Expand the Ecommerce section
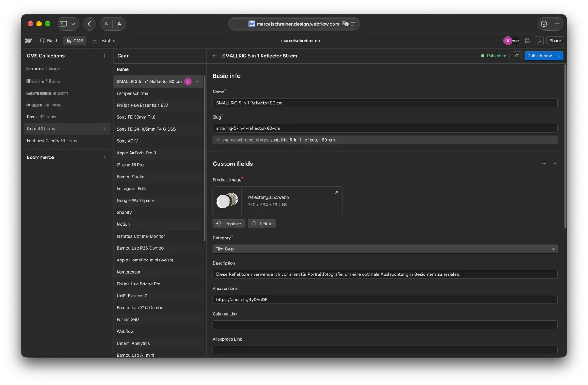Viewport: 588px width, 385px height. click(x=67, y=157)
